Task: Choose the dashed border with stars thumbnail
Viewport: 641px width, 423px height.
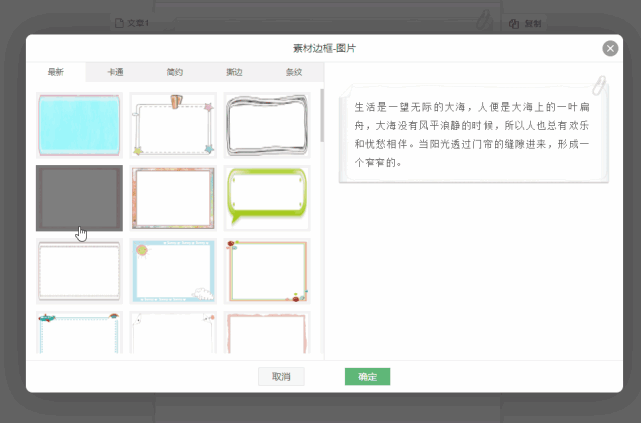Action: coord(173,125)
